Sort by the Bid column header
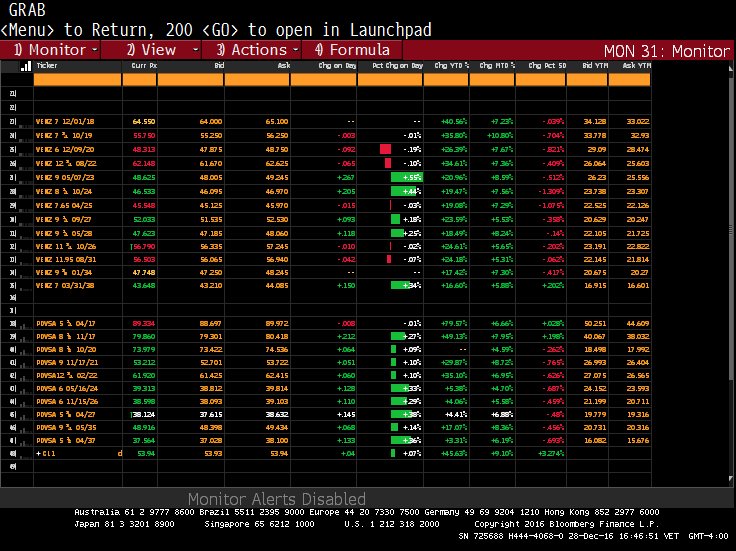This screenshot has height=551, width=736. click(x=219, y=66)
